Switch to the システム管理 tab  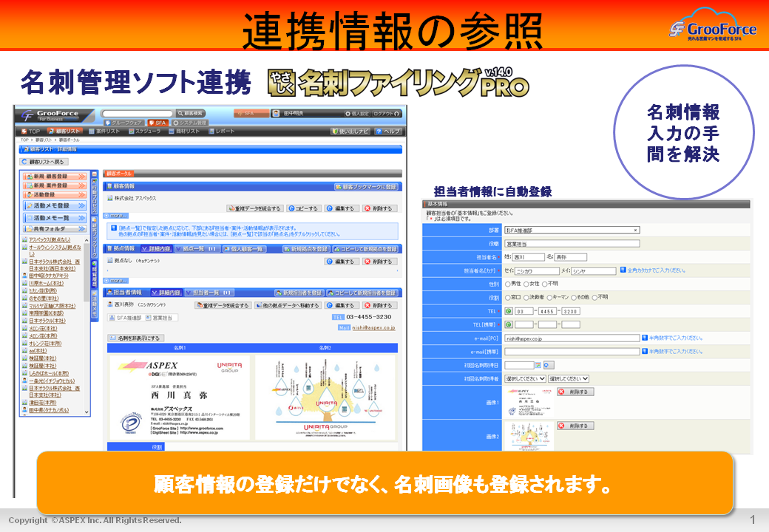click(x=189, y=123)
